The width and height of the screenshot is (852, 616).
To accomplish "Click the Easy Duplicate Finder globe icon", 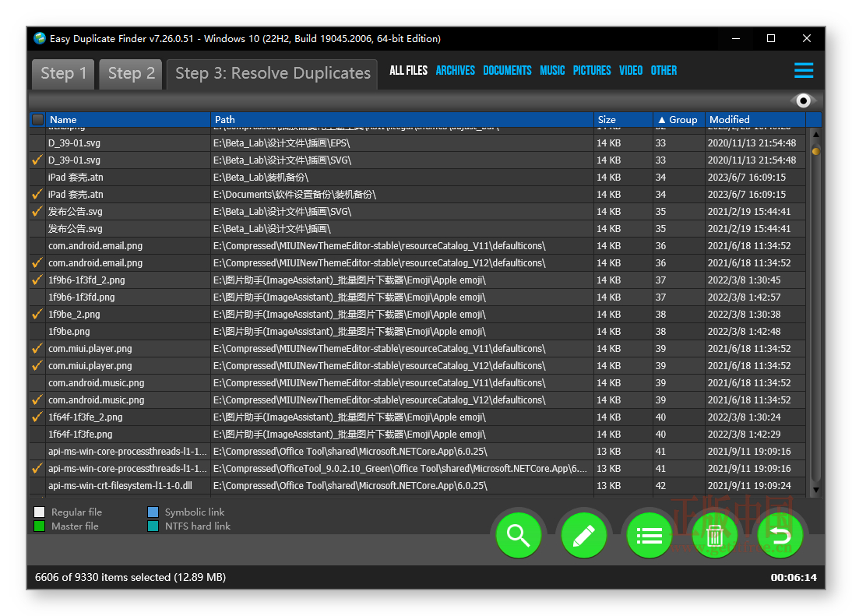I will tap(39, 39).
